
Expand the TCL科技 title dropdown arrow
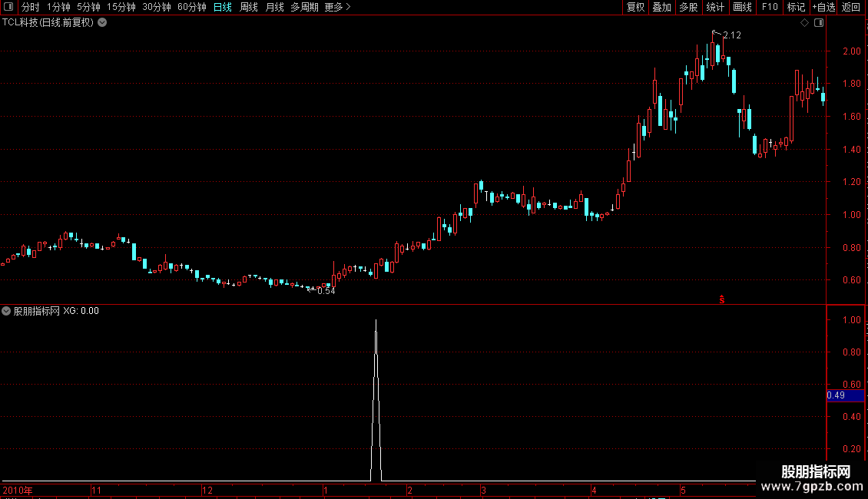102,23
